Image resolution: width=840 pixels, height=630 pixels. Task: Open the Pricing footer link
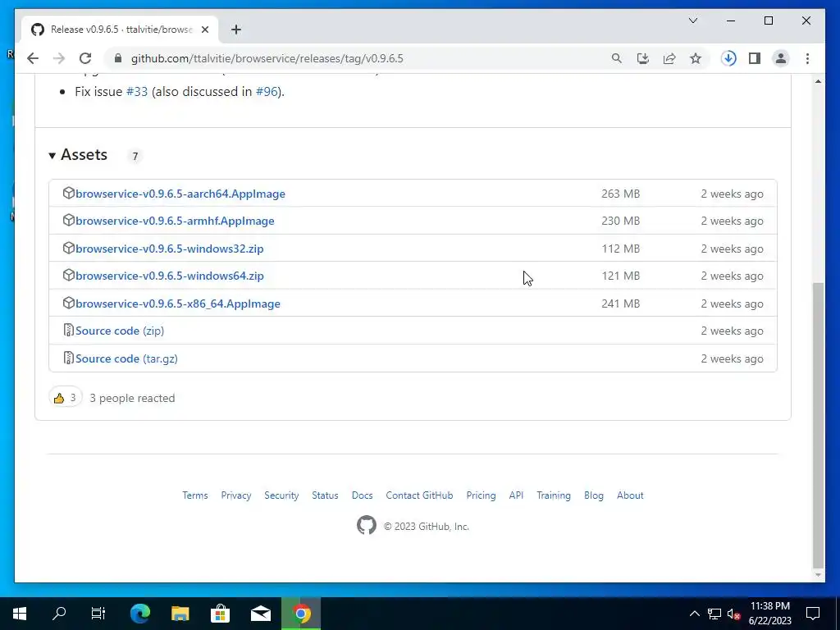[481, 495]
